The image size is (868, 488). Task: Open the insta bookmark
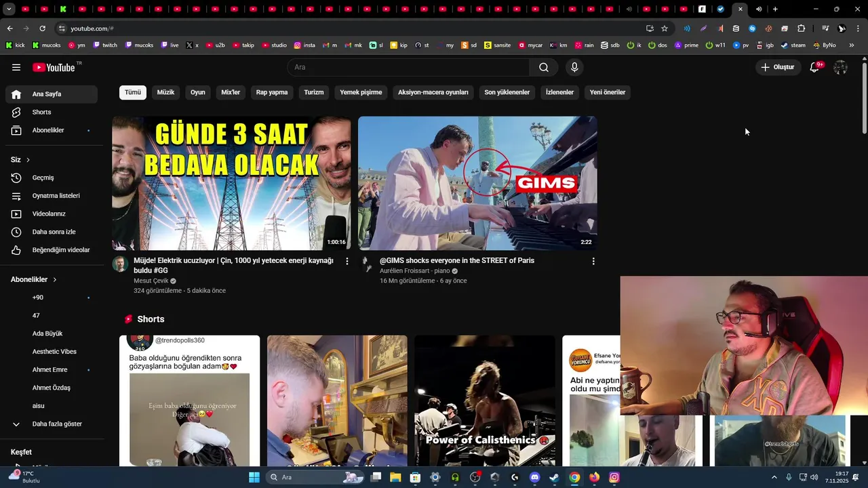pos(304,45)
